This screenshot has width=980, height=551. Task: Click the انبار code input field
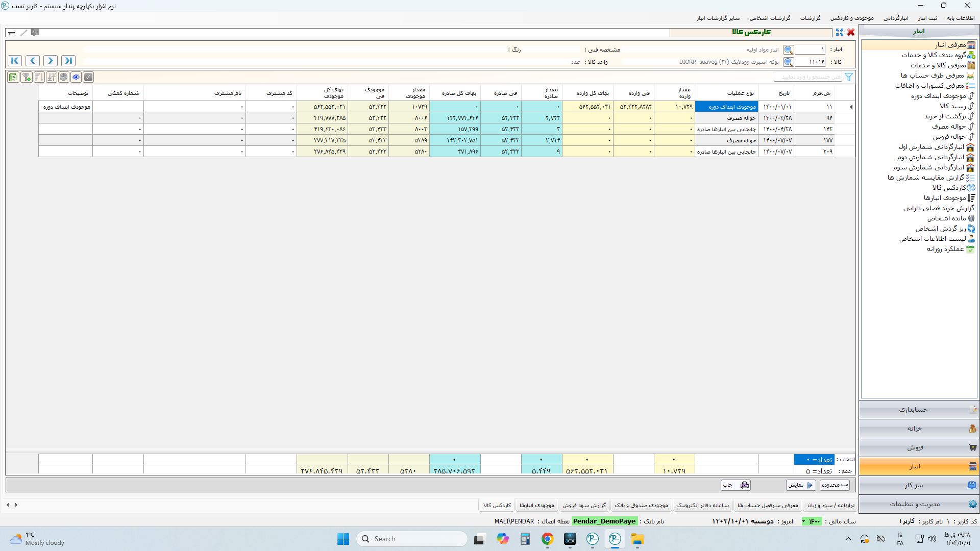coord(811,49)
